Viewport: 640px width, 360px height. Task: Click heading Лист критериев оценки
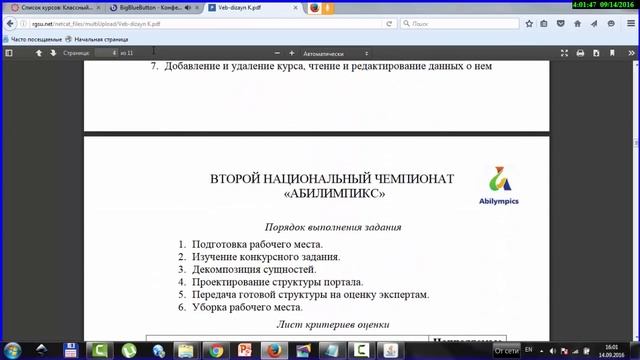(x=333, y=324)
